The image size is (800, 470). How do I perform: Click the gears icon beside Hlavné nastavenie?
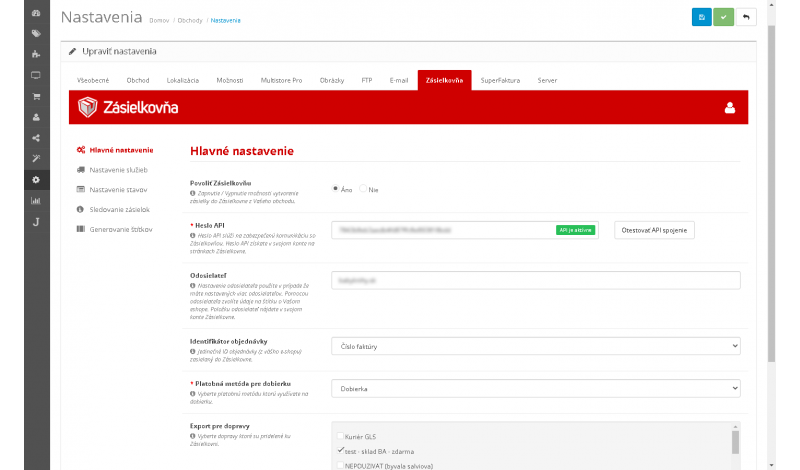[x=81, y=150]
